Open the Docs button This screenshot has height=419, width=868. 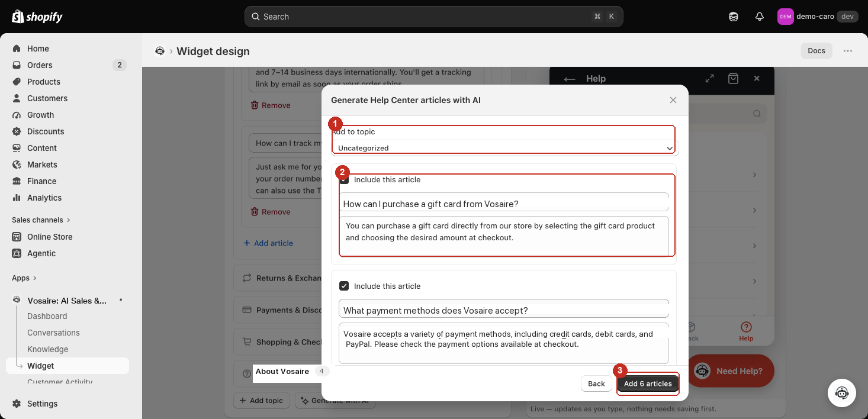click(816, 51)
